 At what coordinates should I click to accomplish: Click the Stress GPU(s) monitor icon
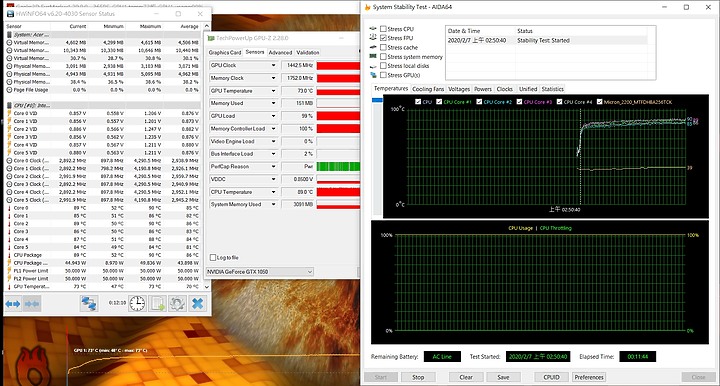click(373, 75)
